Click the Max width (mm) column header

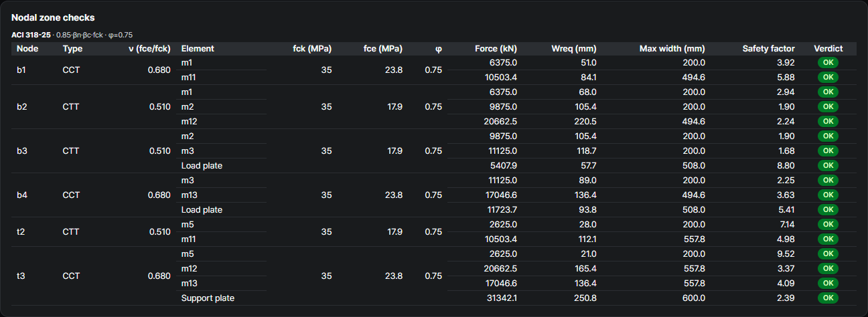672,48
